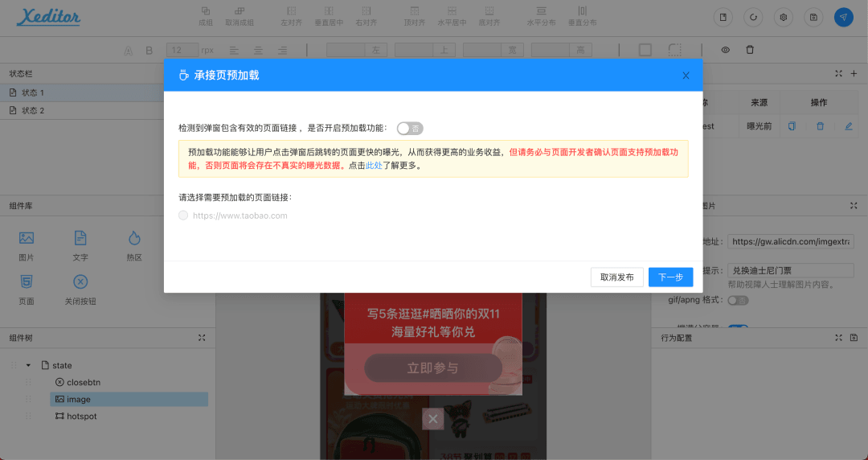Image resolution: width=868 pixels, height=460 pixels.
Task: Expand the 行为配置 panel fullscreen
Action: click(x=838, y=338)
